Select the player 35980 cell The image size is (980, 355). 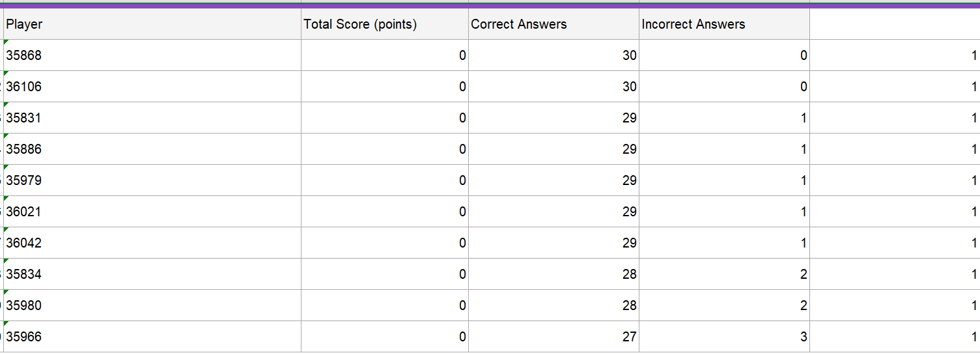[152, 305]
